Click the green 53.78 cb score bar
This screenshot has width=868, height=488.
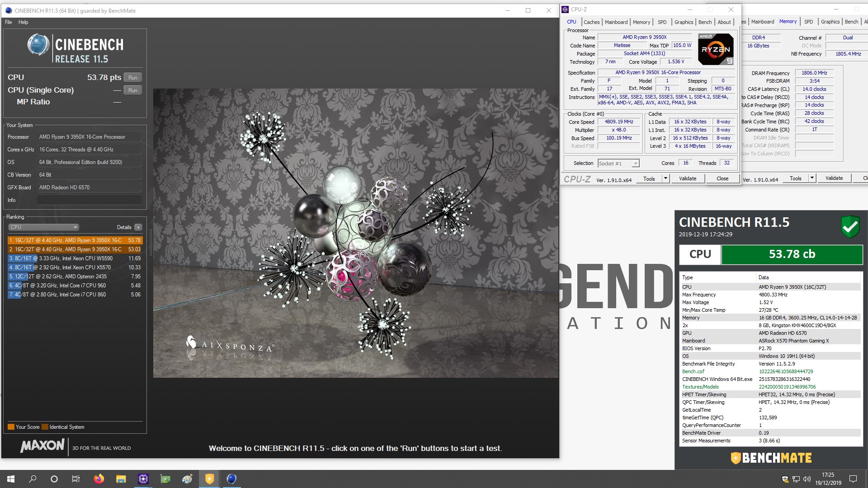(792, 254)
